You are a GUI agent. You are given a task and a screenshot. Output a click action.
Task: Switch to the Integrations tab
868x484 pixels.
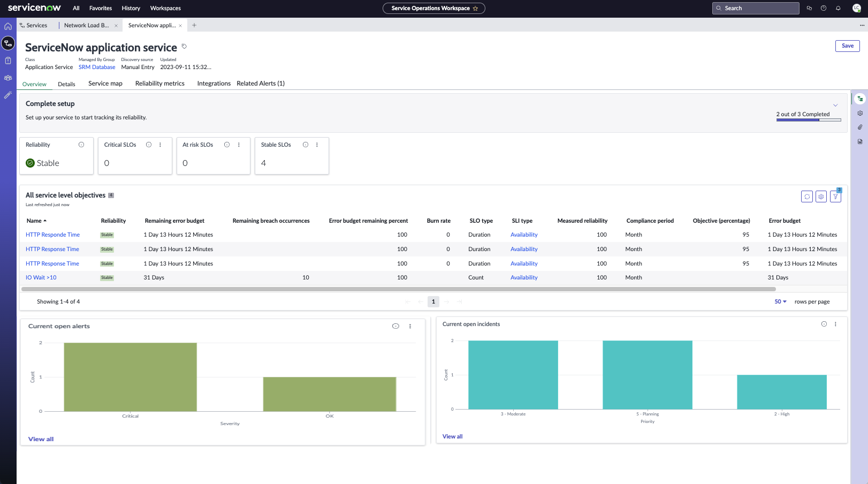[x=214, y=84]
